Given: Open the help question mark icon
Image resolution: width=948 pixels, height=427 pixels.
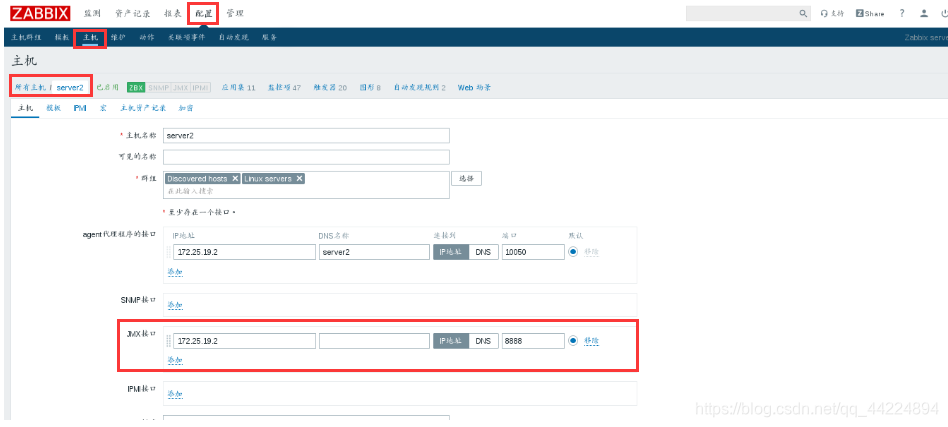Looking at the screenshot, I should pyautogui.click(x=902, y=13).
